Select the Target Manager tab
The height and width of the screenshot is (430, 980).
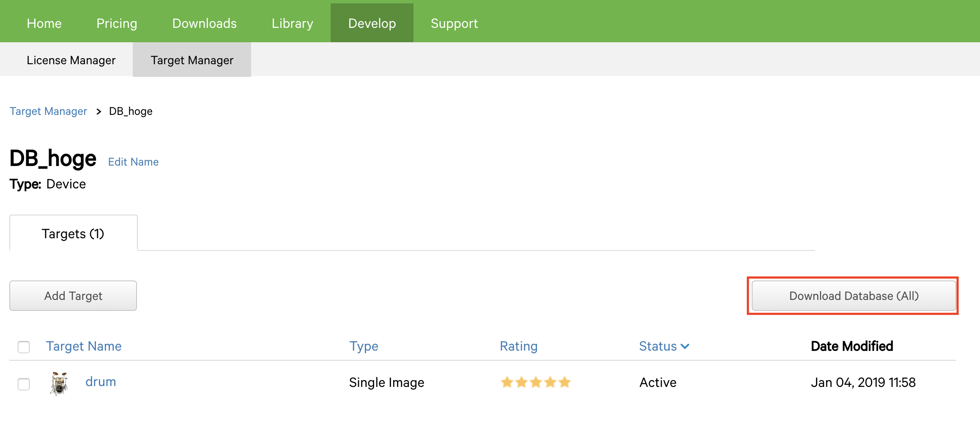coord(192,60)
